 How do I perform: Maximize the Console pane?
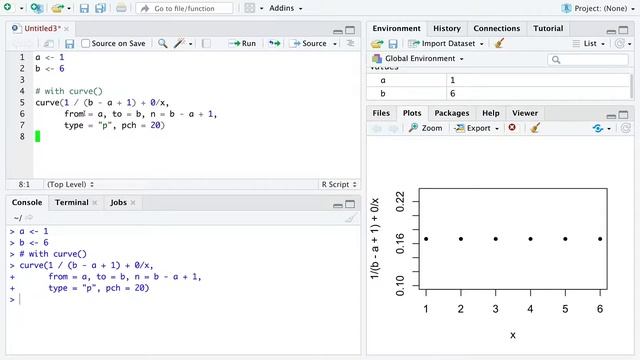click(350, 204)
